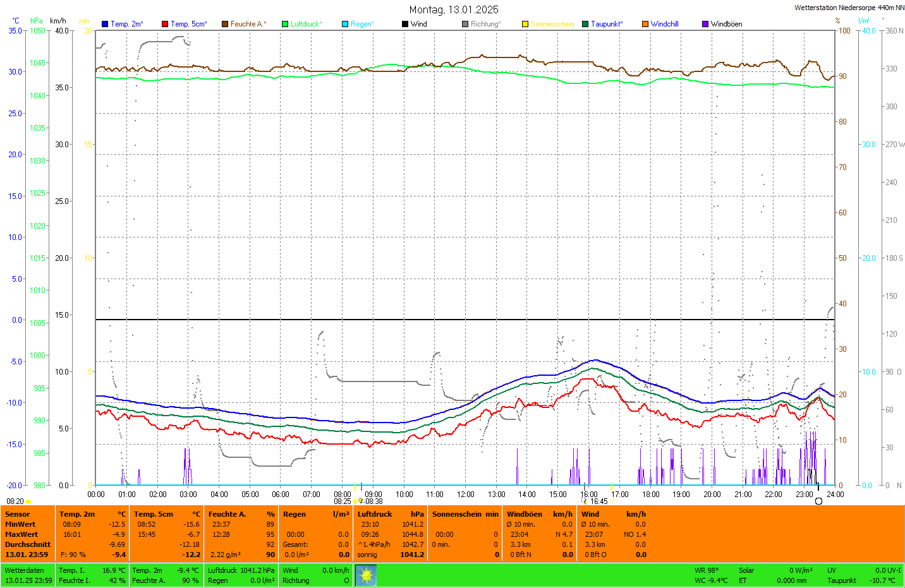Image resolution: width=905 pixels, height=588 pixels.
Task: Click the moon circle marker below time axis
Action: click(819, 501)
